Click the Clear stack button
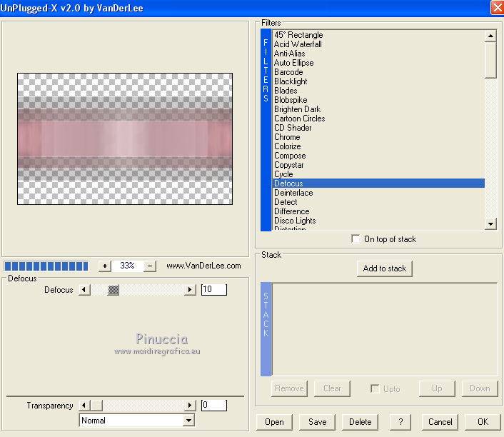The image size is (504, 437). tap(332, 388)
